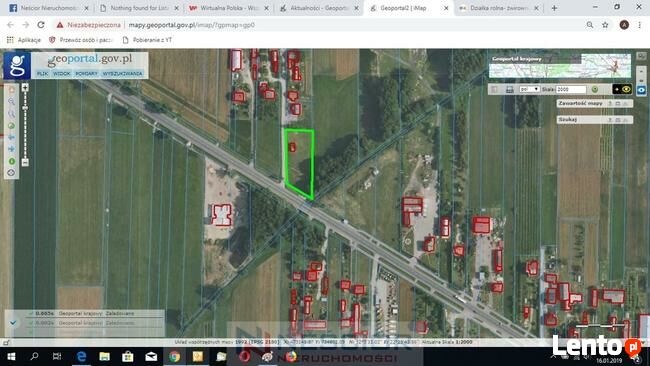Screen dimensions: 650x366
Task: Click the Geoportal krajowy overview map
Action: pos(560,66)
